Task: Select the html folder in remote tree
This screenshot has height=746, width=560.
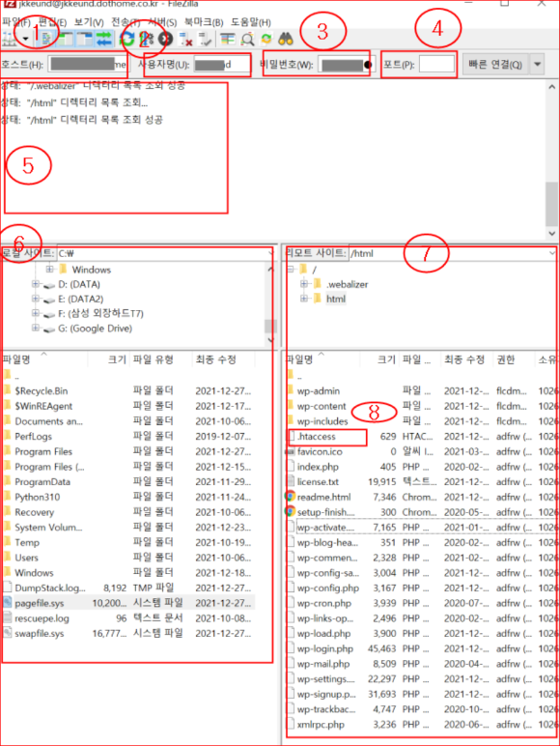Action: (x=336, y=299)
